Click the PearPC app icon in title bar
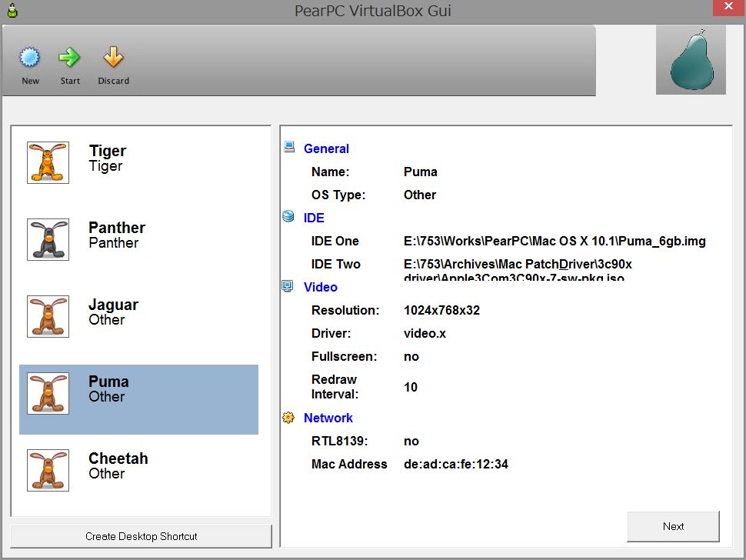The width and height of the screenshot is (746, 560). pyautogui.click(x=12, y=10)
